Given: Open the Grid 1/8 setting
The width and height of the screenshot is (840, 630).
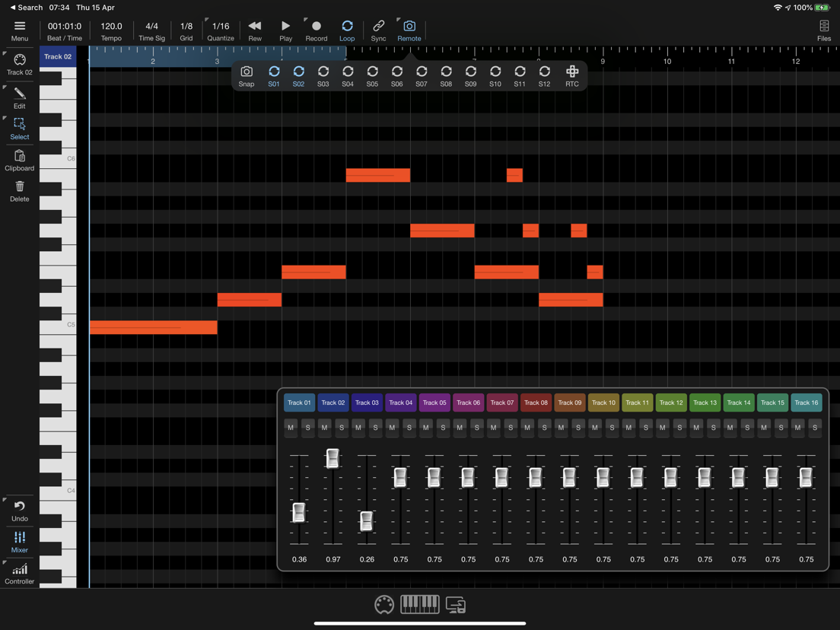Looking at the screenshot, I should 186,31.
